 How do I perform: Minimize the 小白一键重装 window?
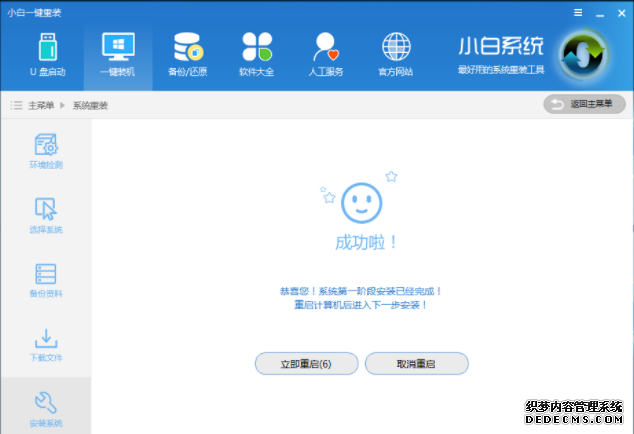600,14
